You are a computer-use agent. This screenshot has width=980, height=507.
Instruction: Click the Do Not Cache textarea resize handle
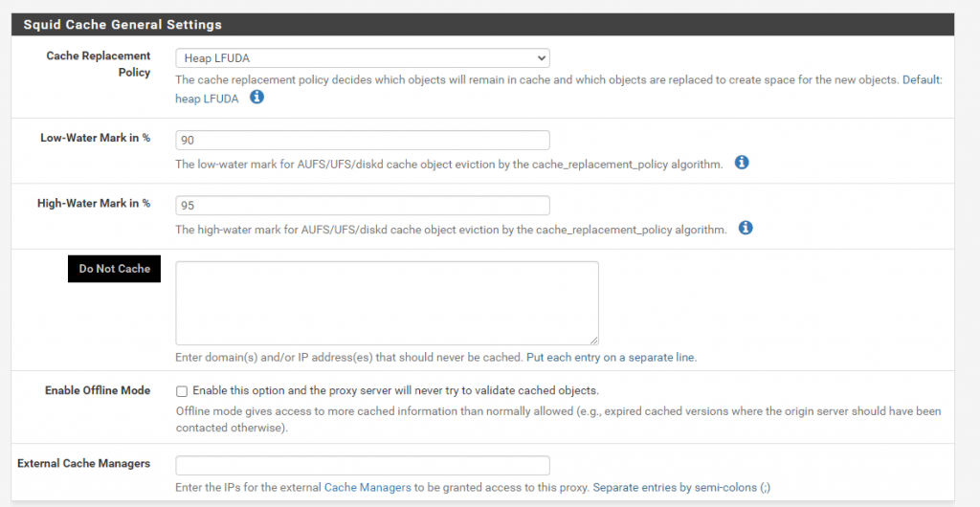pos(593,341)
